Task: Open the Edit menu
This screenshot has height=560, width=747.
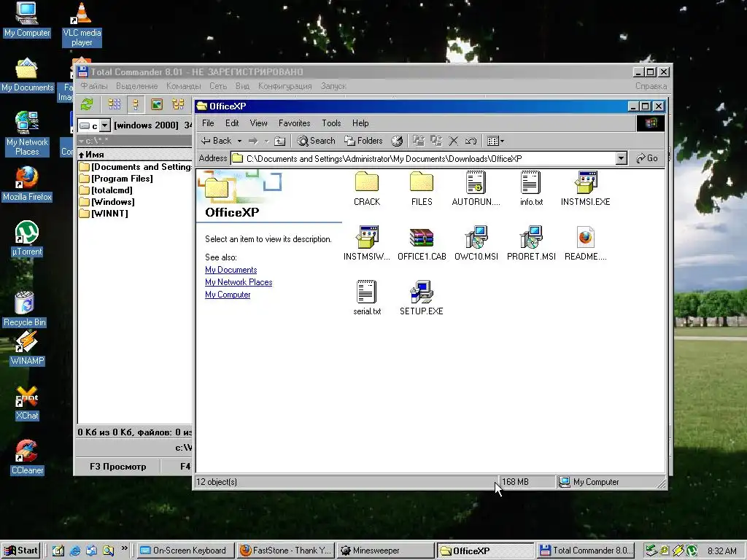Action: click(x=232, y=123)
